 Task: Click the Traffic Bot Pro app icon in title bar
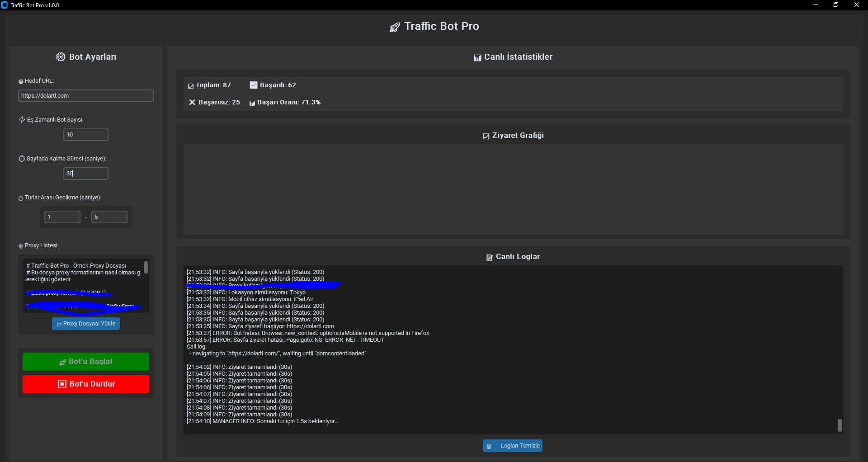(x=5, y=5)
